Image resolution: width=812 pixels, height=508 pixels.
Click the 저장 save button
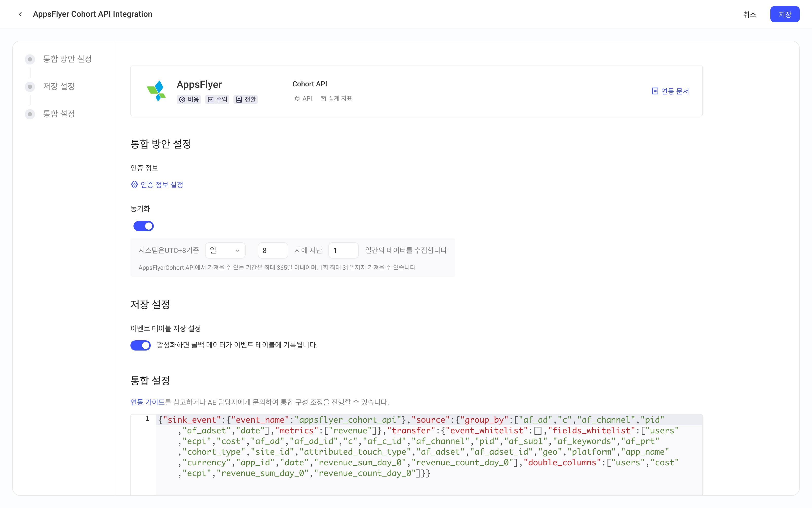pyautogui.click(x=785, y=14)
